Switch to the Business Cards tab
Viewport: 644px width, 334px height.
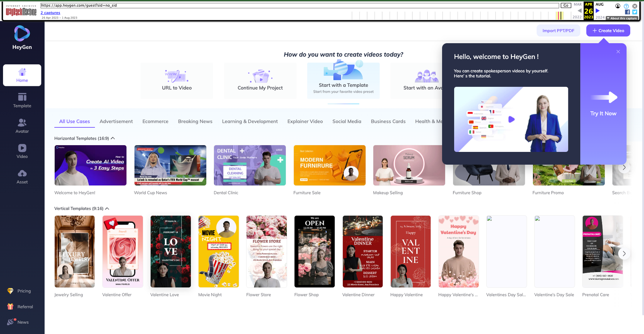coord(388,121)
